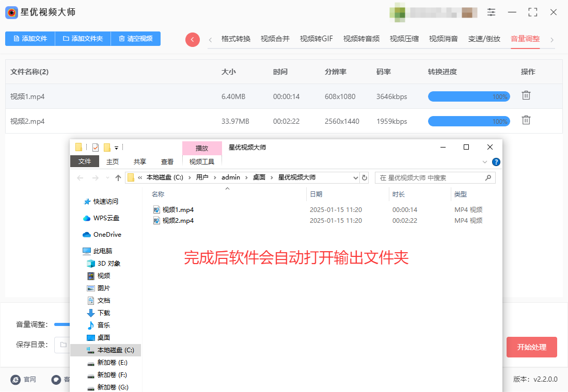
Task: Open the 共享 ribbon tab
Action: pyautogui.click(x=140, y=161)
